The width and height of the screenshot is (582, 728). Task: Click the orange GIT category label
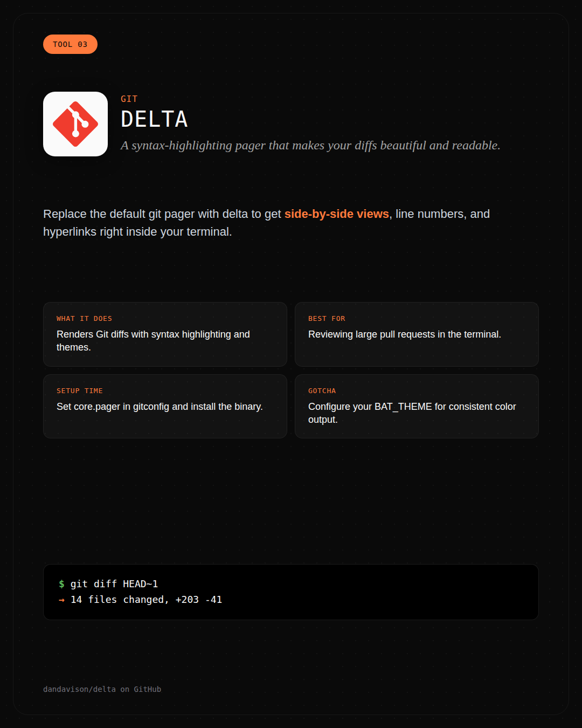point(129,99)
